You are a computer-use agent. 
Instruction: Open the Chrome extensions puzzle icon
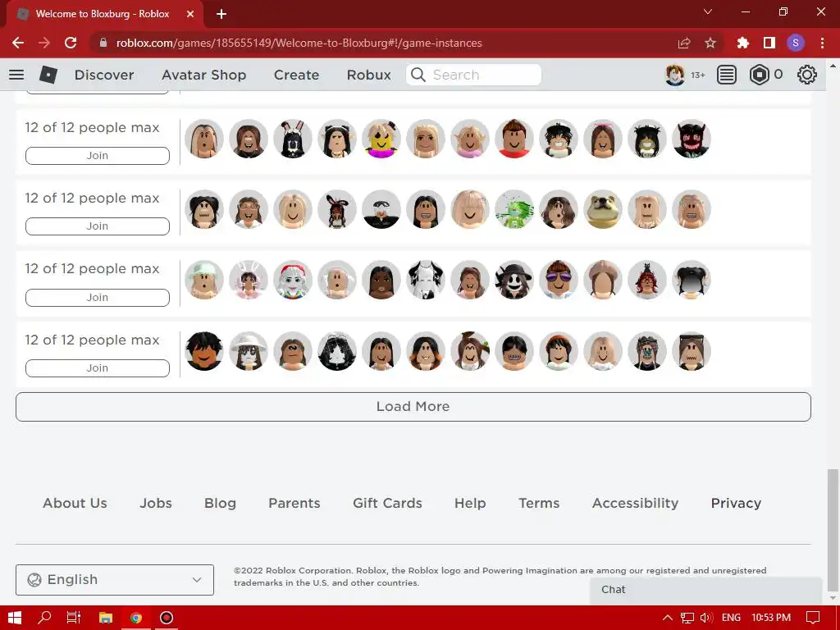click(742, 43)
